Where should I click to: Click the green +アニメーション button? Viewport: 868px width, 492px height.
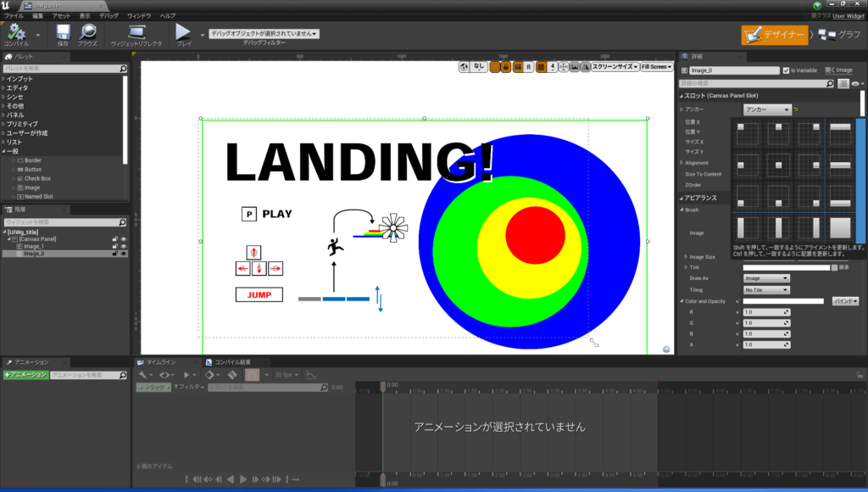click(25, 374)
